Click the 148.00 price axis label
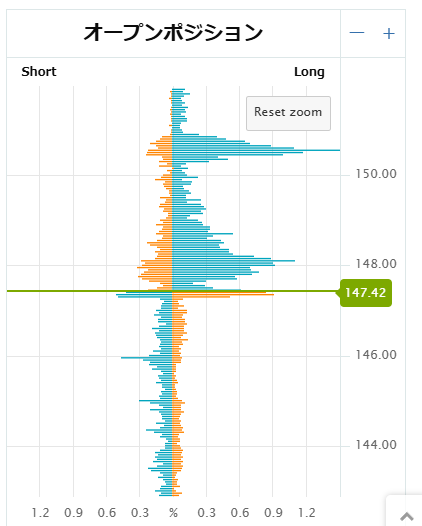The image size is (422, 526). click(x=376, y=264)
